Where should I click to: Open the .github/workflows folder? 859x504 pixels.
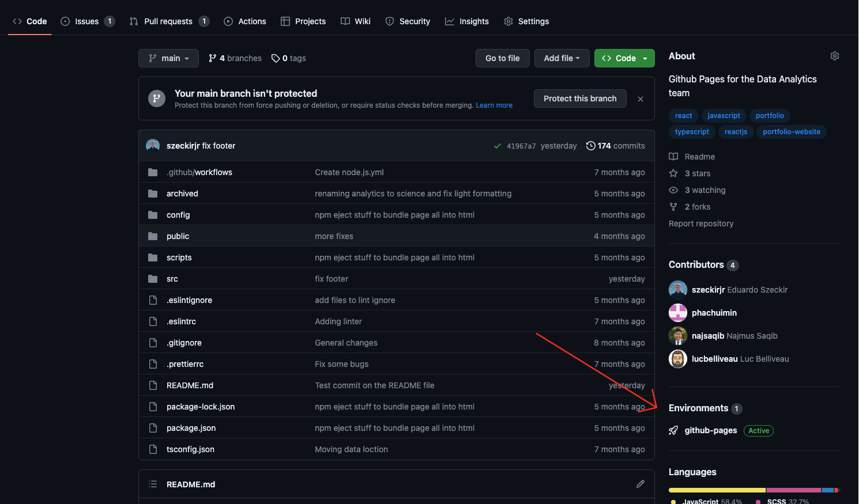coord(199,172)
